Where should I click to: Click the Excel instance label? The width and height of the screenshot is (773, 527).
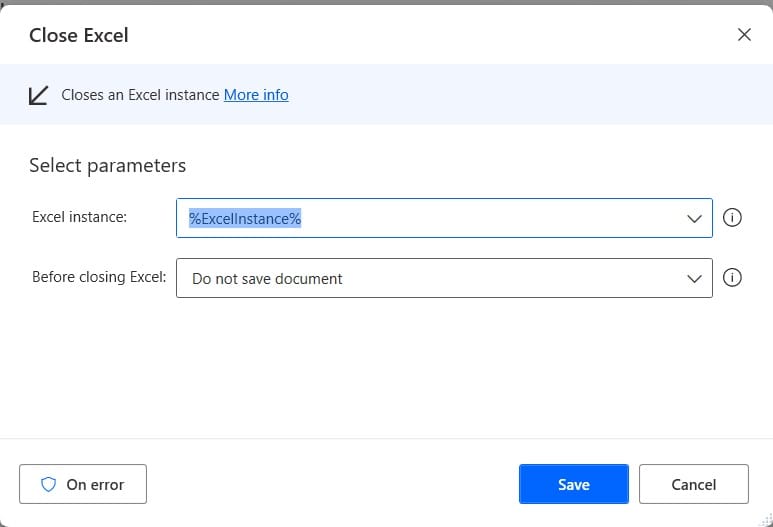coord(79,217)
